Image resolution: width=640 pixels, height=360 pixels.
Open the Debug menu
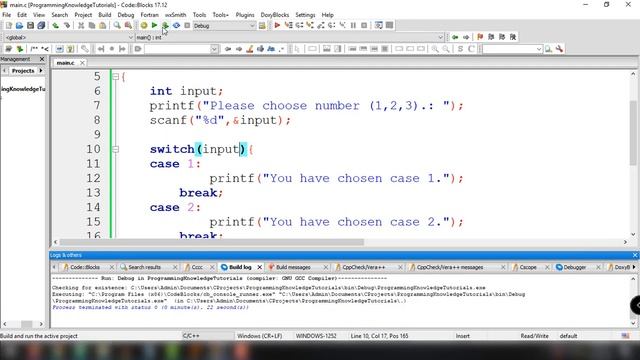click(126, 15)
